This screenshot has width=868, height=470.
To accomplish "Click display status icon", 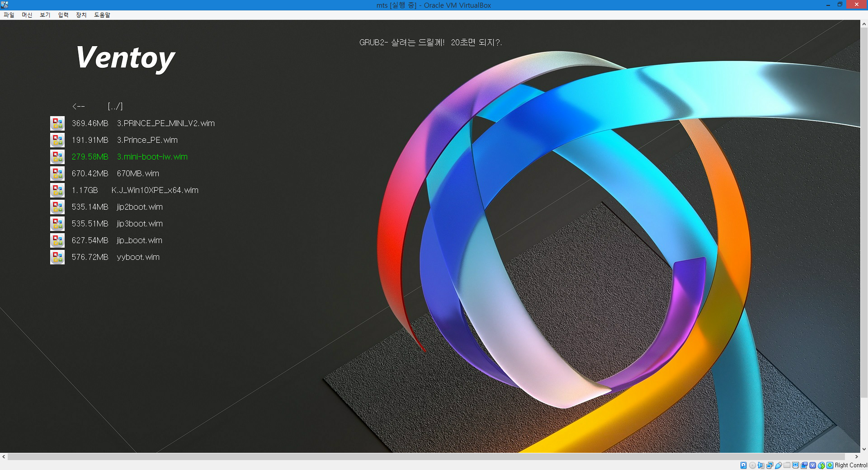I will [x=795, y=465].
